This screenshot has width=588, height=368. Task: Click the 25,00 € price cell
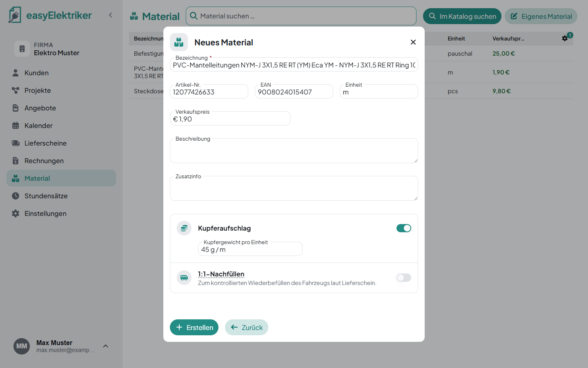(x=503, y=54)
